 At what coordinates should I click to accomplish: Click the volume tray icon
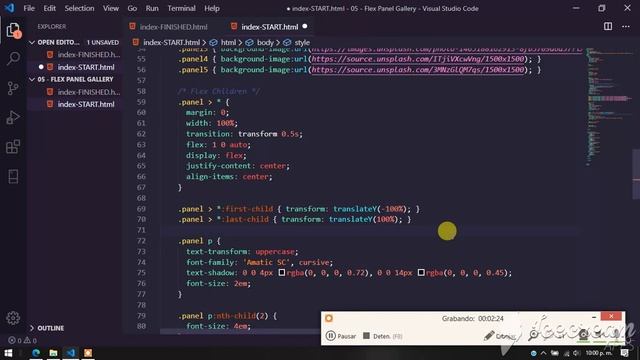tap(576, 353)
